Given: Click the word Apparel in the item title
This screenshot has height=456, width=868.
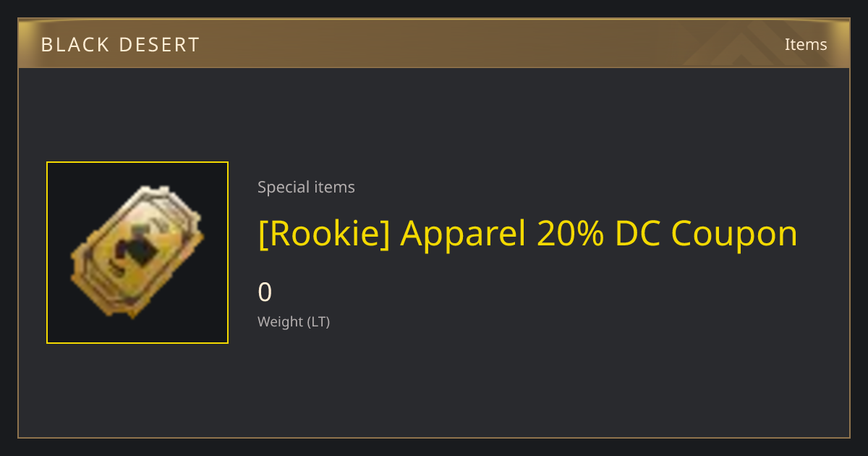Looking at the screenshot, I should (463, 235).
